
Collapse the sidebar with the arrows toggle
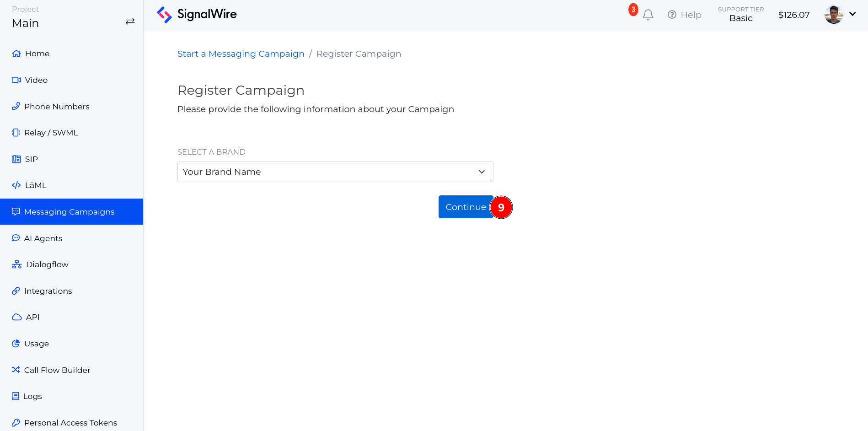click(130, 21)
